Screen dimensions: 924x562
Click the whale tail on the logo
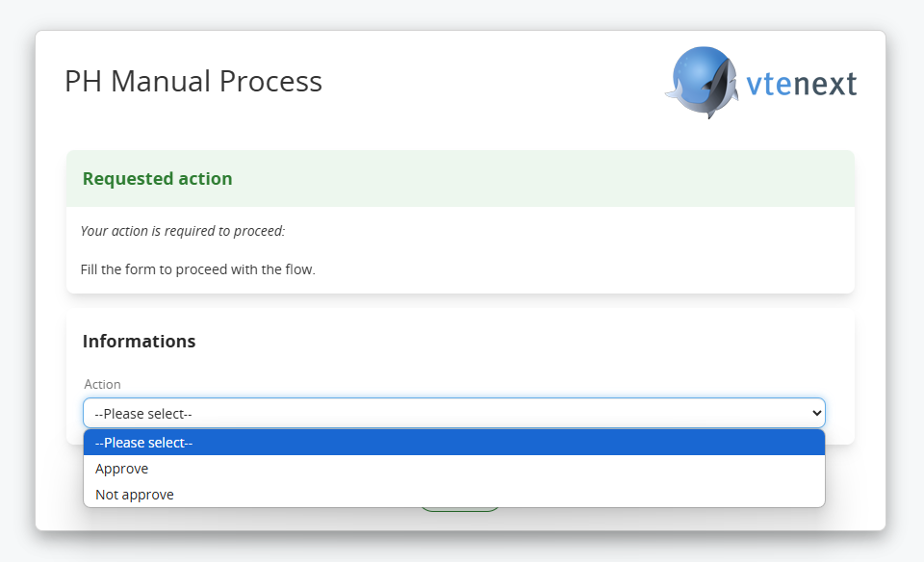(x=674, y=89)
